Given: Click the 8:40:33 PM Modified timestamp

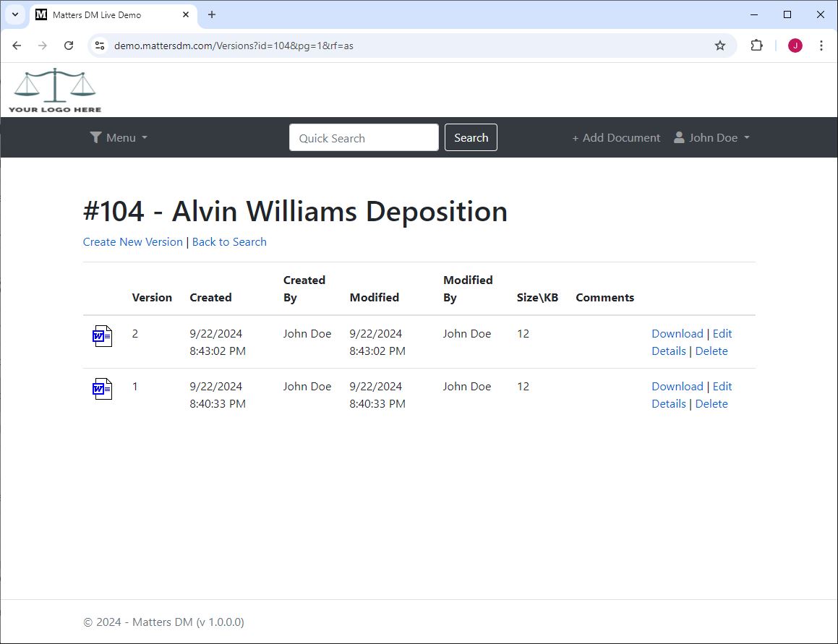Looking at the screenshot, I should click(377, 404).
